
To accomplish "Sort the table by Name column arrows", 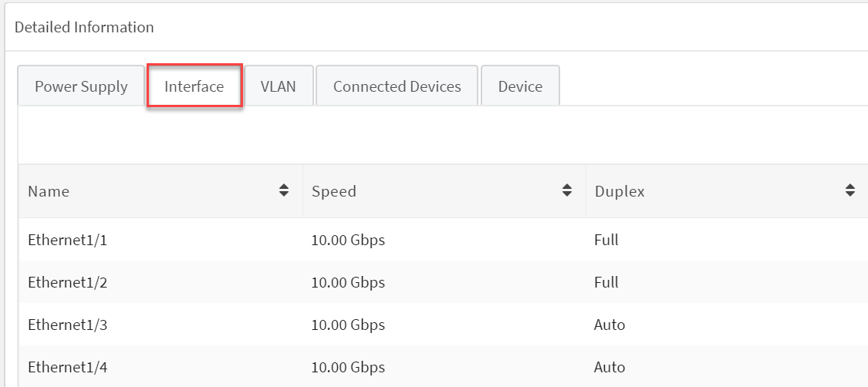I will 284,190.
